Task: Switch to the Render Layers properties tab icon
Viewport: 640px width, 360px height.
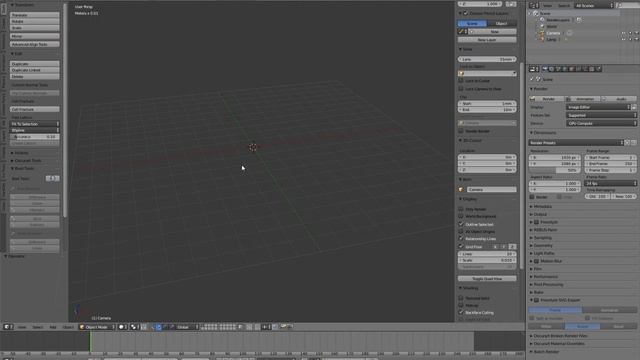Action: (551, 69)
